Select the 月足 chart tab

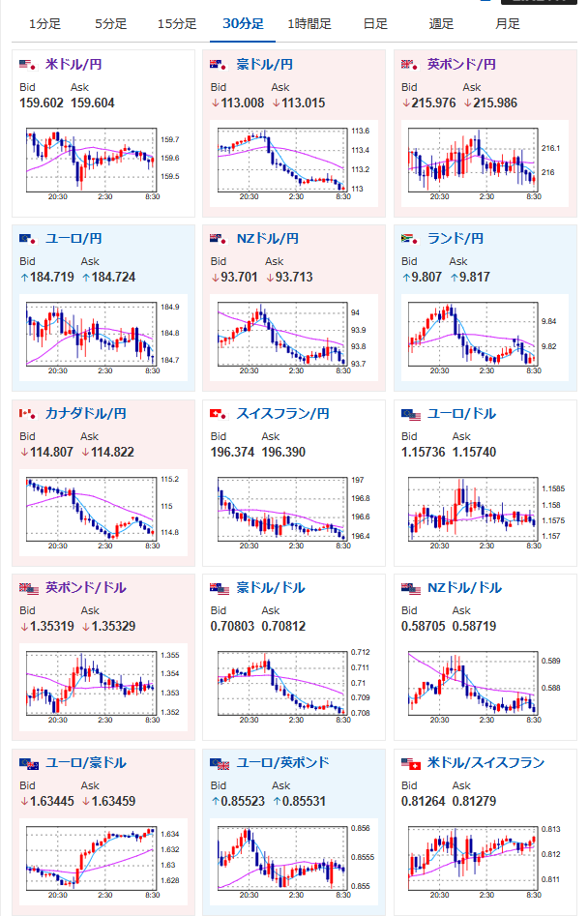point(508,24)
